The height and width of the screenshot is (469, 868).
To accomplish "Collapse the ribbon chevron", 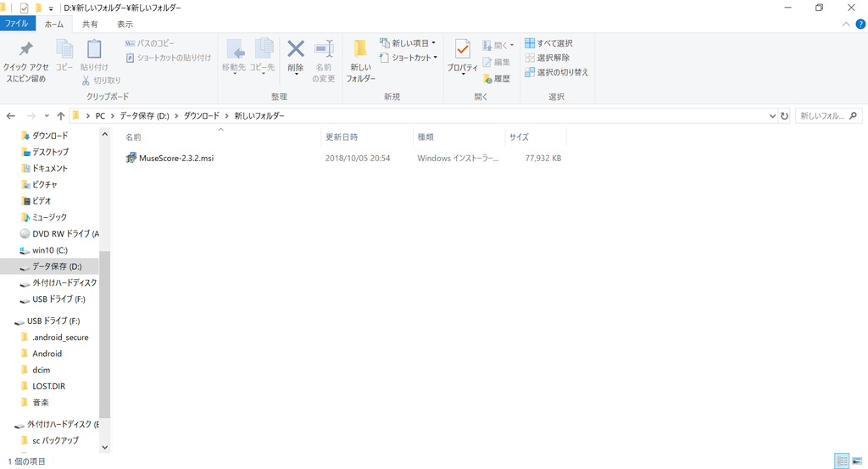I will click(846, 25).
